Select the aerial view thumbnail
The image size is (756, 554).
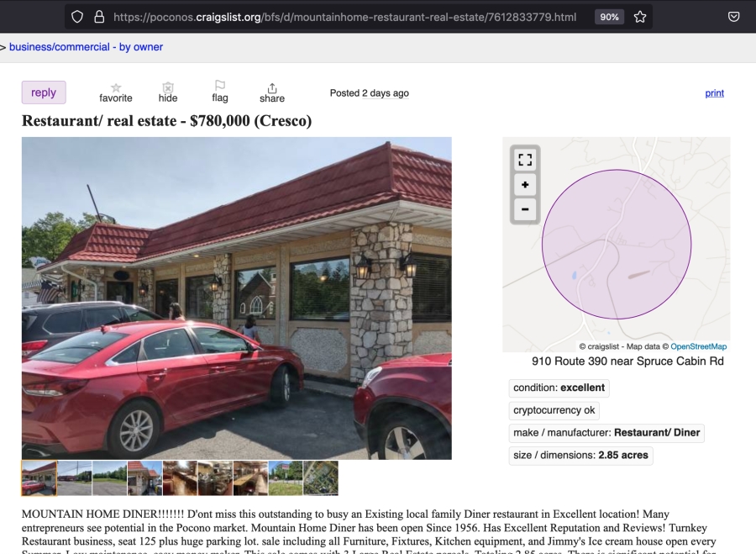pyautogui.click(x=321, y=478)
